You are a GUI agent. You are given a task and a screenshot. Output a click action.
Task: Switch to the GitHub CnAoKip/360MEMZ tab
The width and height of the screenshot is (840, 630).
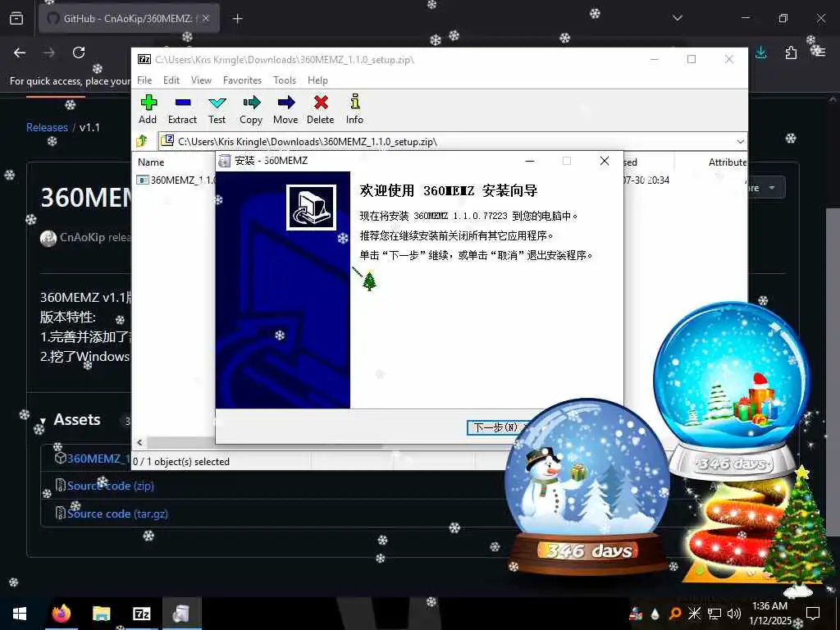click(x=129, y=18)
